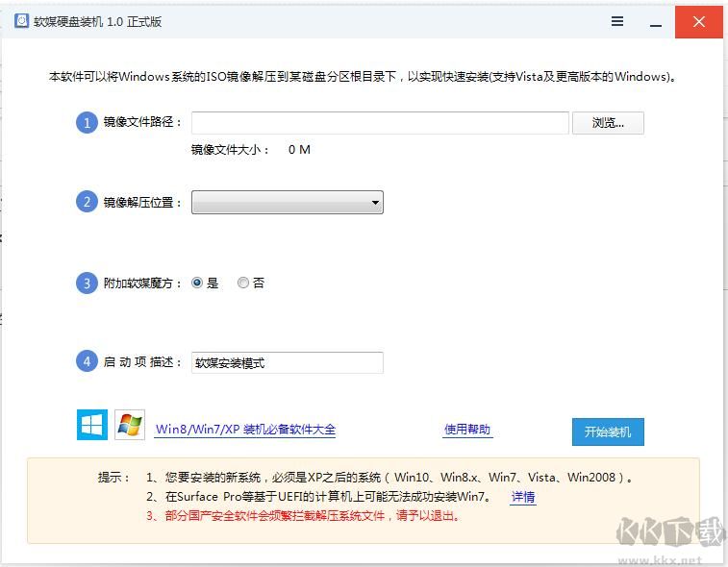Expand the 镜像解压位置 dropdown

pyautogui.click(x=288, y=203)
